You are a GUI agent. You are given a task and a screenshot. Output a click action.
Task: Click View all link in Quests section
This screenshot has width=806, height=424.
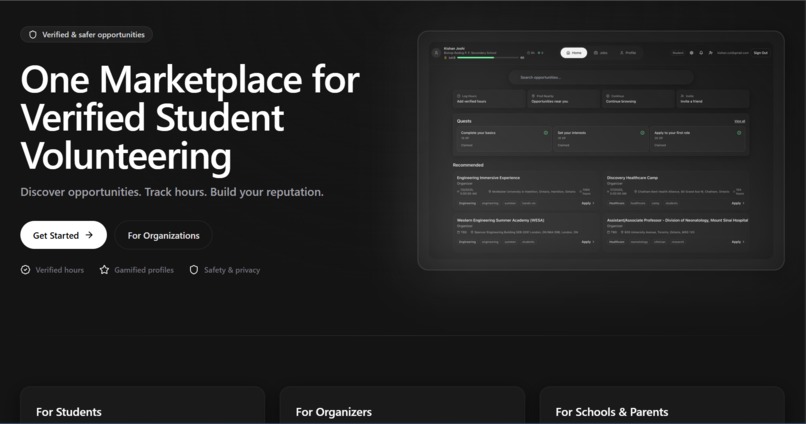pyautogui.click(x=739, y=121)
